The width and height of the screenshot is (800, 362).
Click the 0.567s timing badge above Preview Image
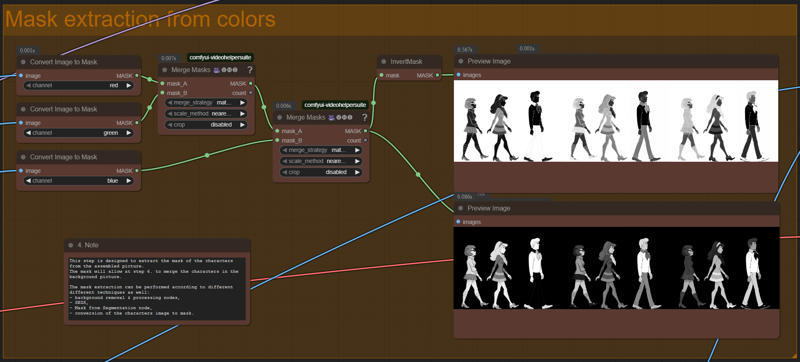coord(465,49)
